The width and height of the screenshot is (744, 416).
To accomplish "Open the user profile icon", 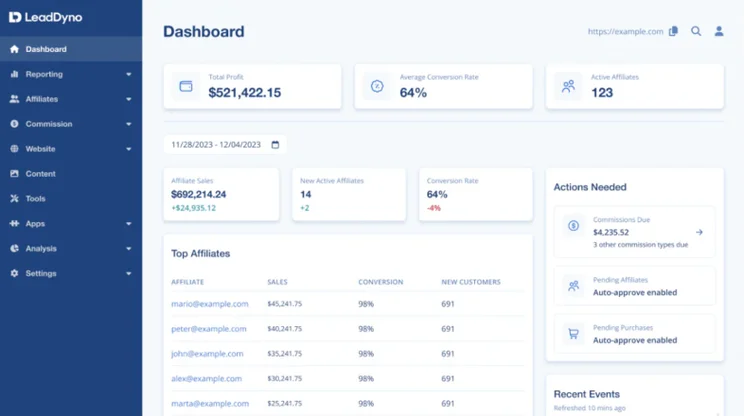I will click(719, 31).
